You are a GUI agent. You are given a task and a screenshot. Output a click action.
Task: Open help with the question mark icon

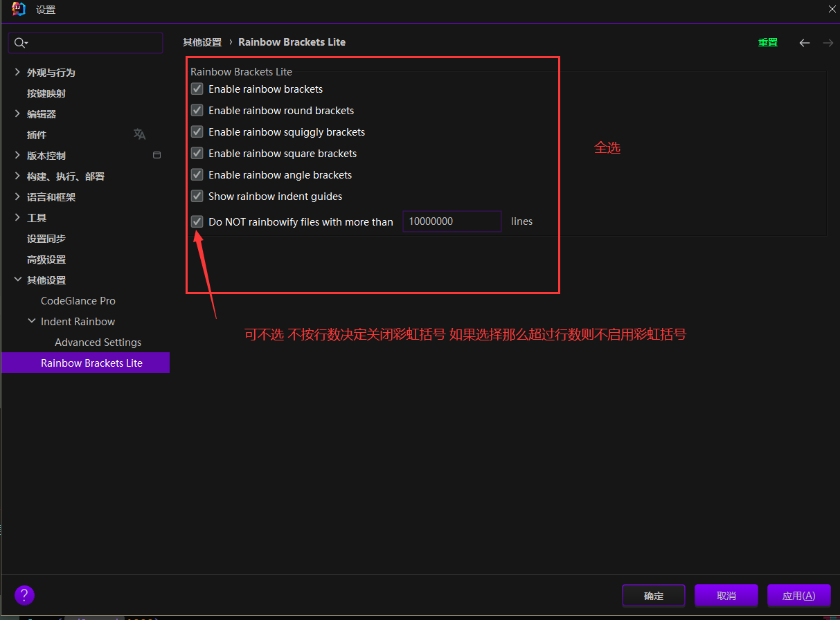pos(24,595)
